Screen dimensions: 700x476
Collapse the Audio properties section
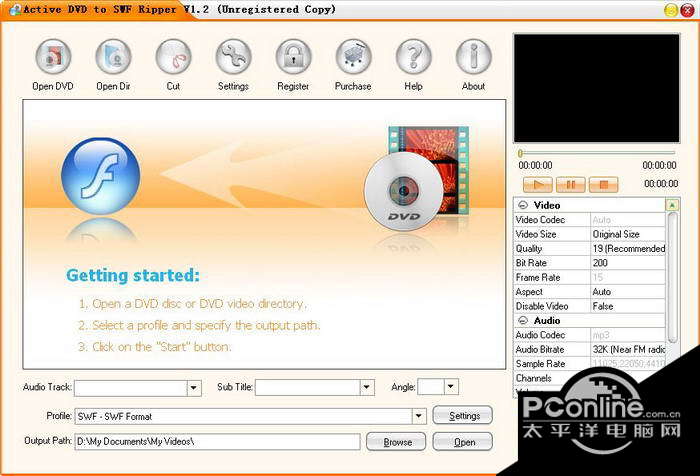coord(523,321)
